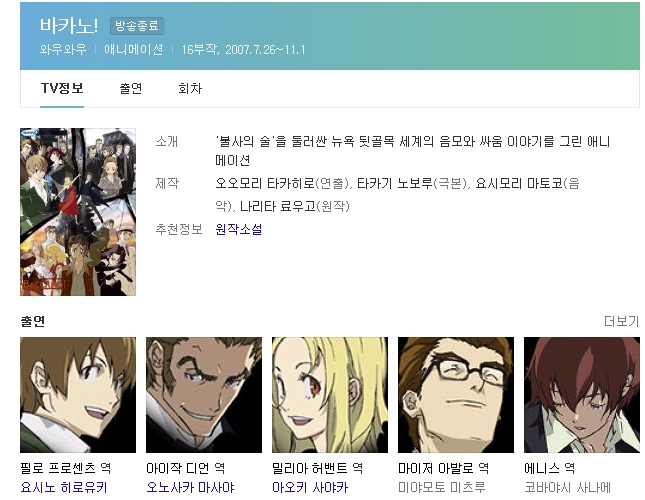Select the 에니스 character thumbnail
Viewport: 645px width, 500px height.
(582, 395)
